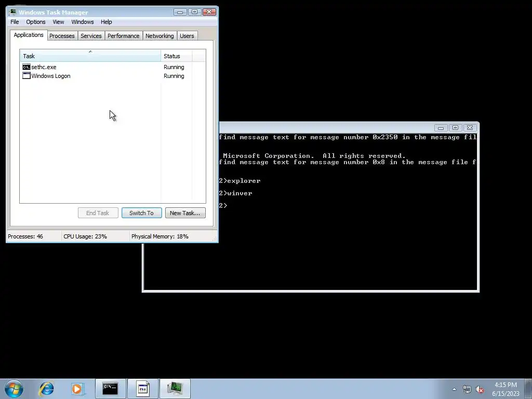Show hidden tray icons arrow

click(x=454, y=389)
